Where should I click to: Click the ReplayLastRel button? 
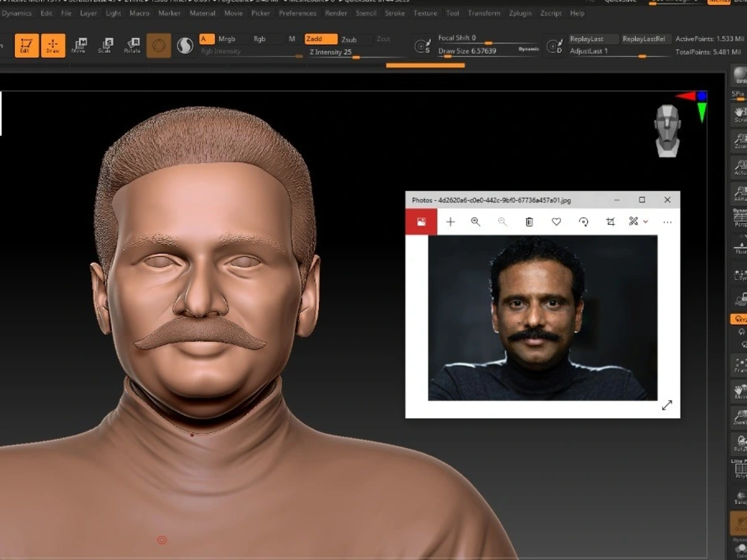pos(645,39)
